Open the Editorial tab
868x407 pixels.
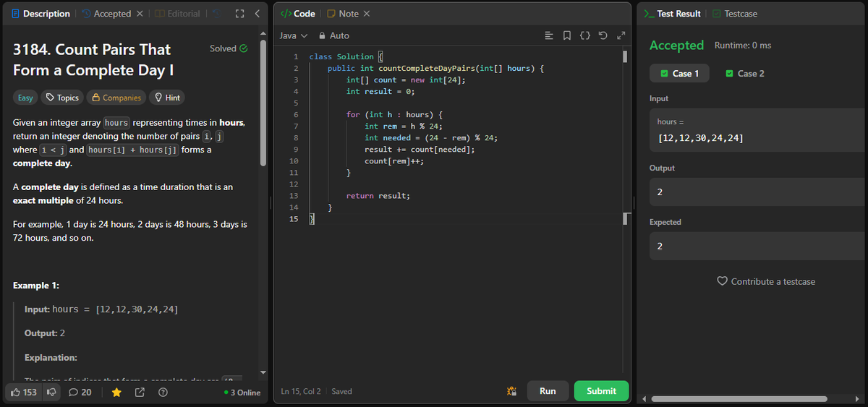coord(177,14)
